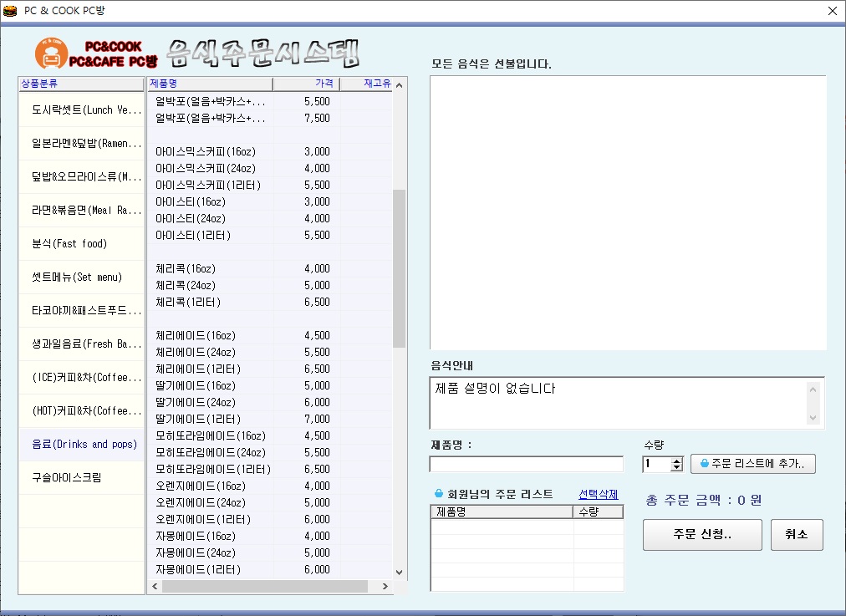Select 체리에이드(16oz) item
Screen dimensions: 846x616
click(270, 335)
